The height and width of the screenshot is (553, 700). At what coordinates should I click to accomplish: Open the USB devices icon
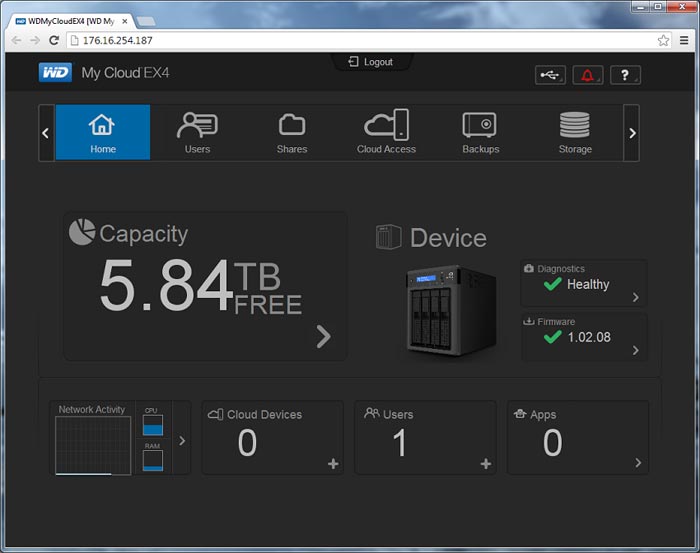click(550, 75)
